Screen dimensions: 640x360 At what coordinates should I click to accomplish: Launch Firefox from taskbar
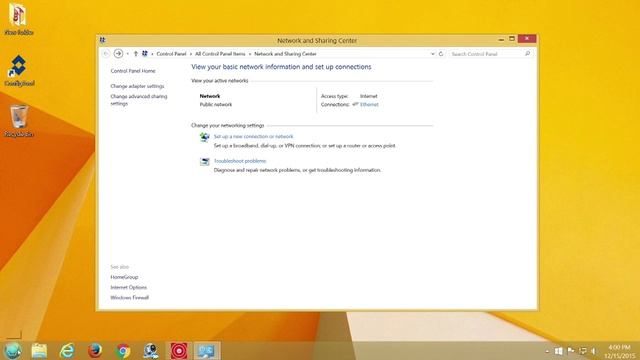coord(95,351)
